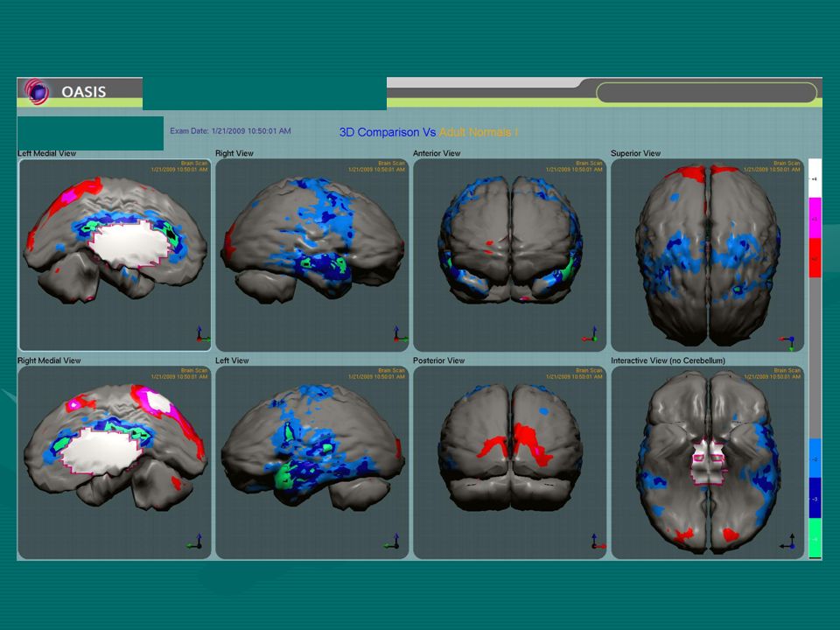The height and width of the screenshot is (630, 840).
Task: Click the 'Exam Date: 1/21/2009 10:50:01 AM' text
Action: [230, 130]
